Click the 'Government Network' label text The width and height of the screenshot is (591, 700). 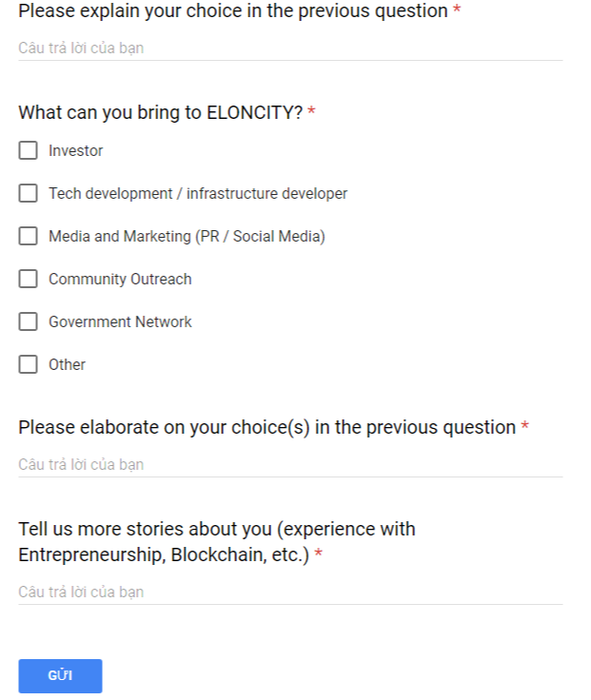[120, 321]
